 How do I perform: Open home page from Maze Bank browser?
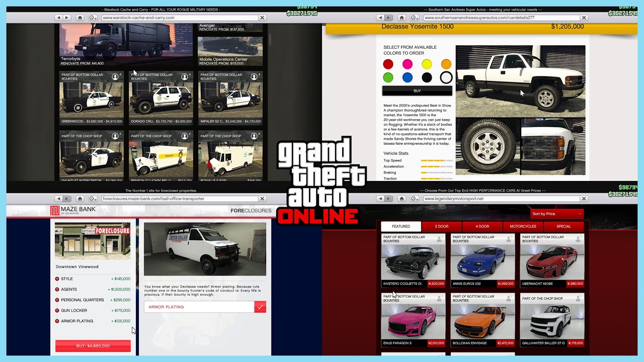point(80,199)
